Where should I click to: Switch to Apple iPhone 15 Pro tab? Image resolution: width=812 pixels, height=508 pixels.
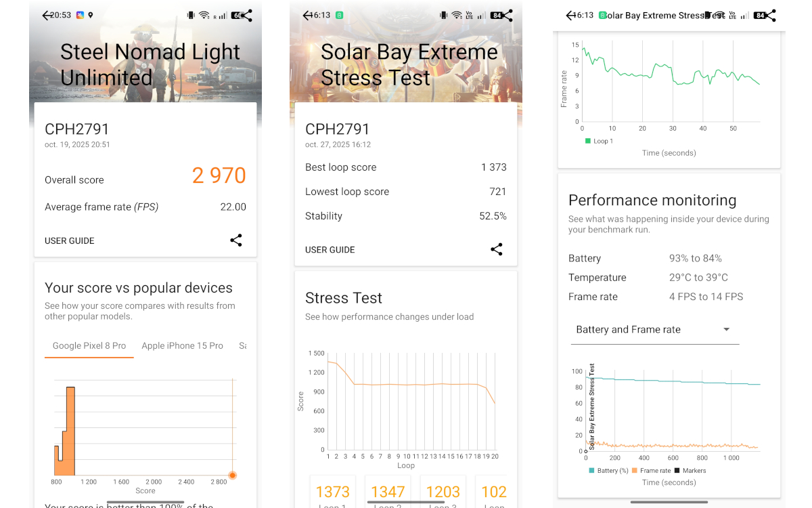pyautogui.click(x=182, y=345)
